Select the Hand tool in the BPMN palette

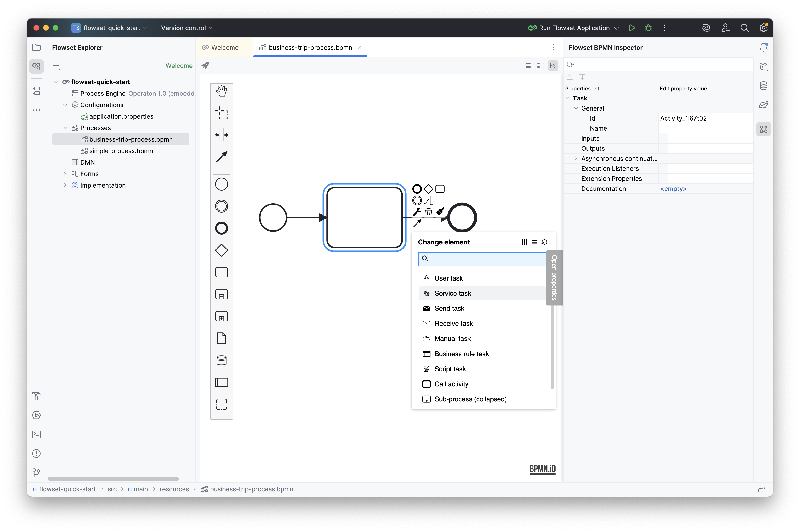[x=222, y=91]
